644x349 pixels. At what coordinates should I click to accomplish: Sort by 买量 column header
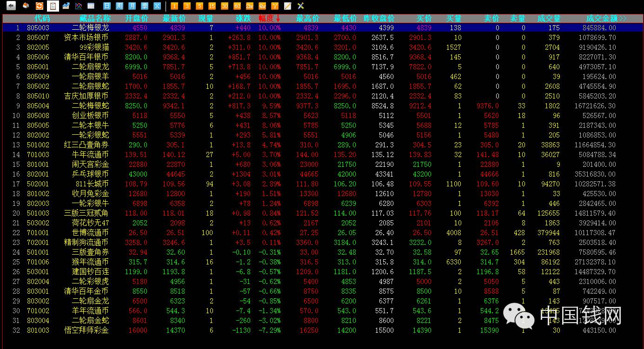pyautogui.click(x=454, y=19)
